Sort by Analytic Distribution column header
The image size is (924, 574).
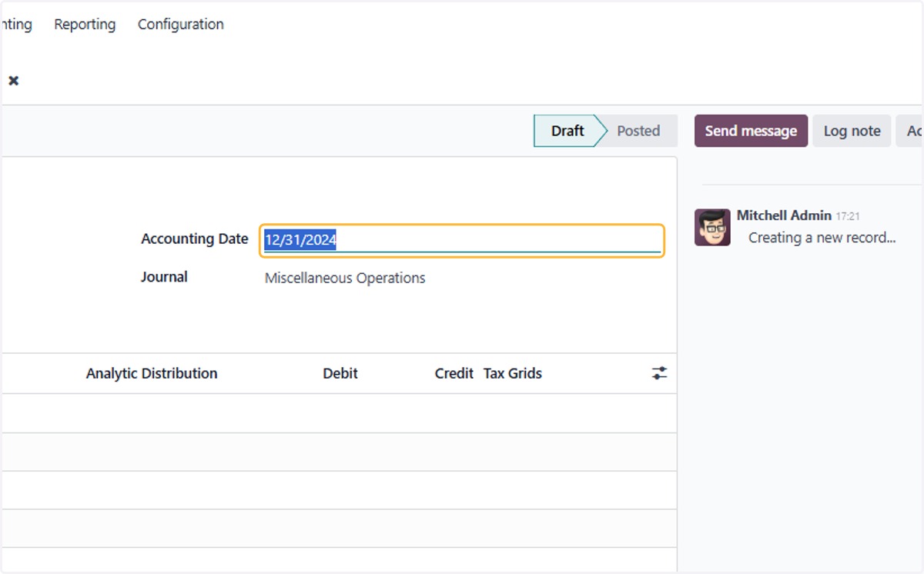coord(152,373)
